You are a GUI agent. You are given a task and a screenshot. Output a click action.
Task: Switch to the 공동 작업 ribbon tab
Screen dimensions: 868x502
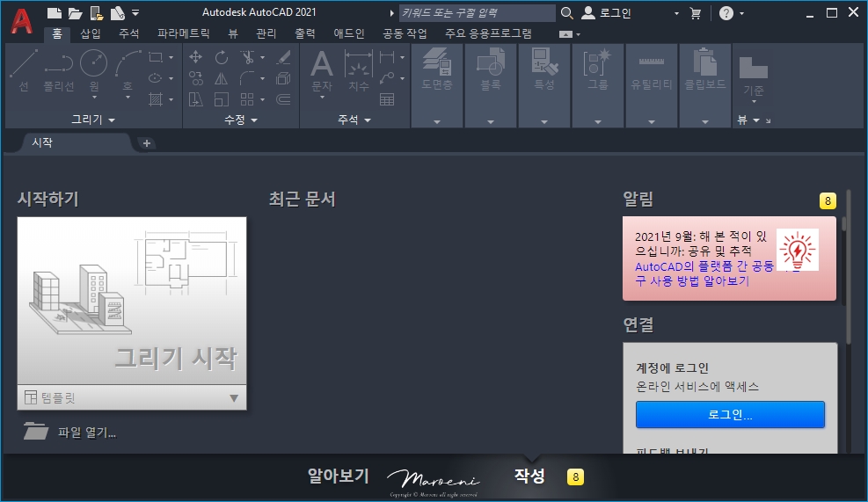tap(405, 33)
